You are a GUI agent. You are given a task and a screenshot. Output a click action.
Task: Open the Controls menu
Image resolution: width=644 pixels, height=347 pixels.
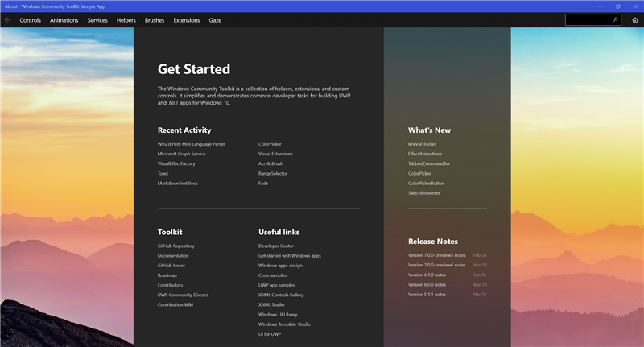30,19
